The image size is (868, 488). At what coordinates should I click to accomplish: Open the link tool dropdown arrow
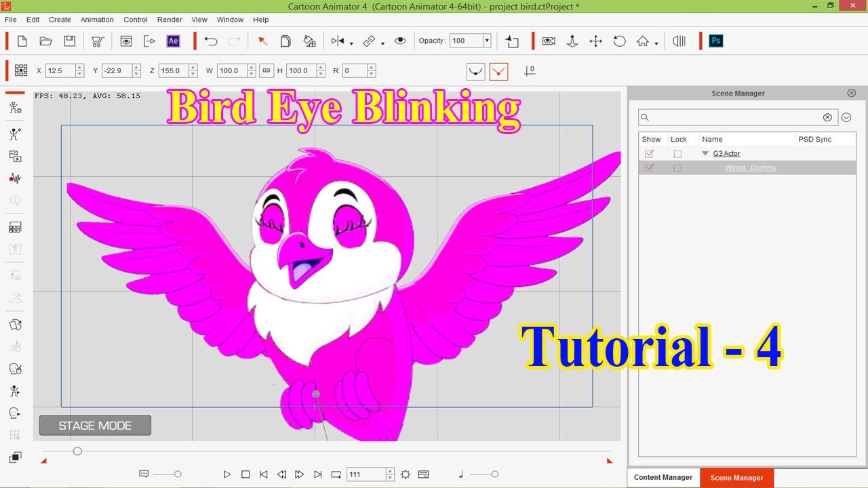click(x=382, y=44)
